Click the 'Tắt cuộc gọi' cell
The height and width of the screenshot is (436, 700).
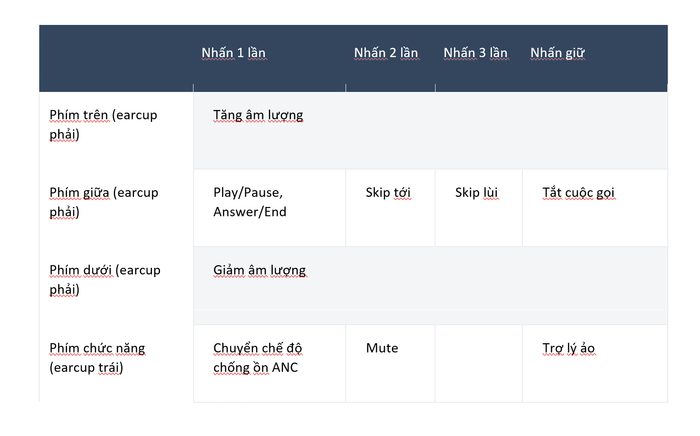[x=578, y=192]
